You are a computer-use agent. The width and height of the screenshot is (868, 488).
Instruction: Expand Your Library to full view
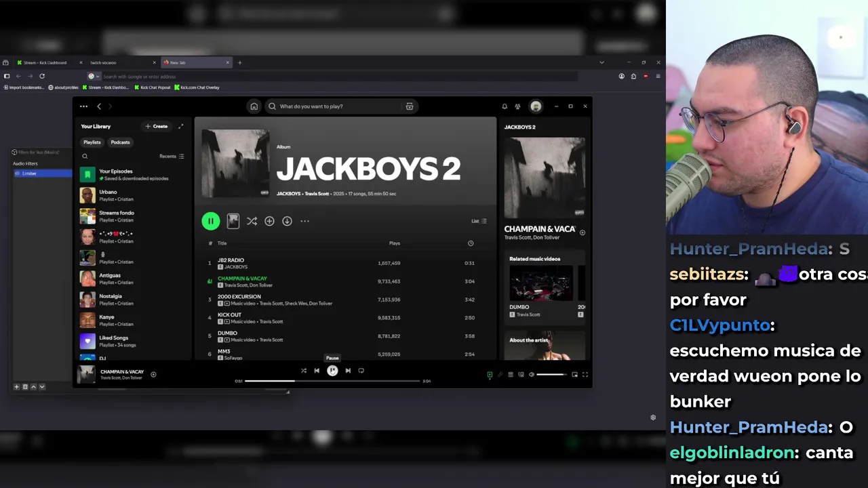click(x=180, y=126)
